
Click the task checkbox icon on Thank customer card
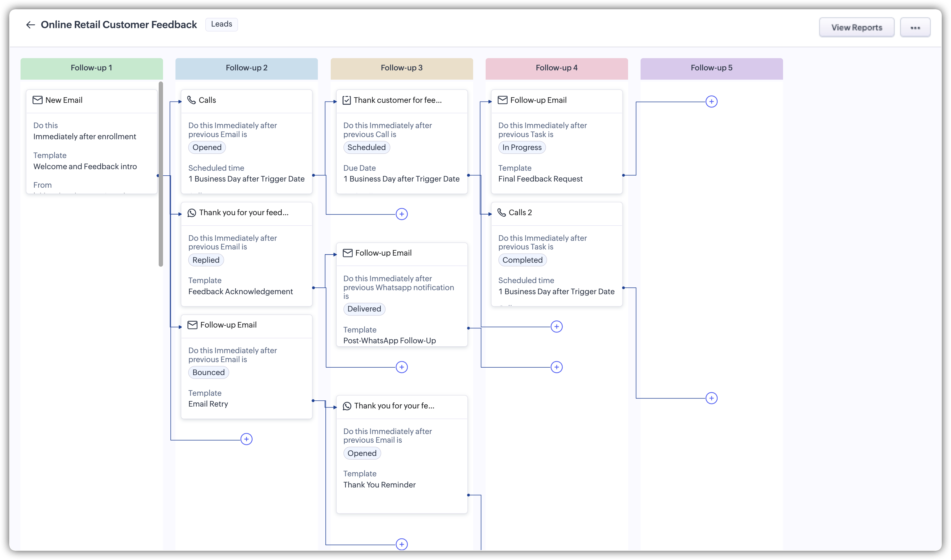[x=346, y=100]
